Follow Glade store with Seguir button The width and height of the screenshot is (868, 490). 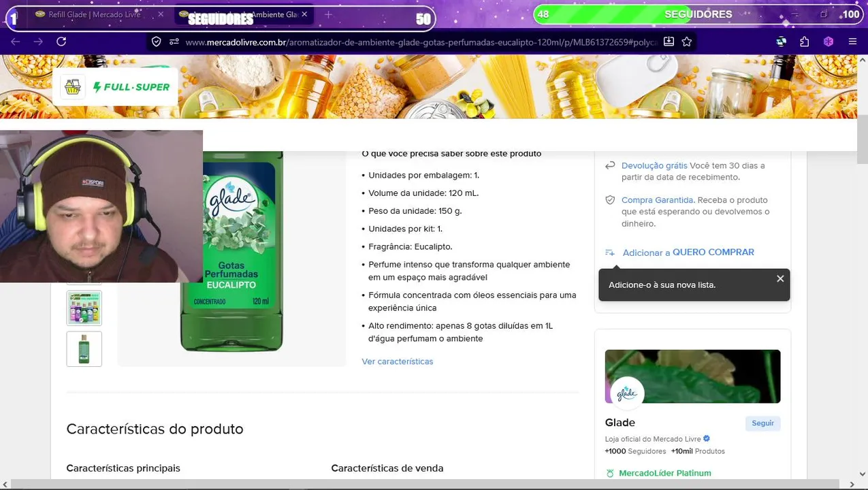click(762, 423)
